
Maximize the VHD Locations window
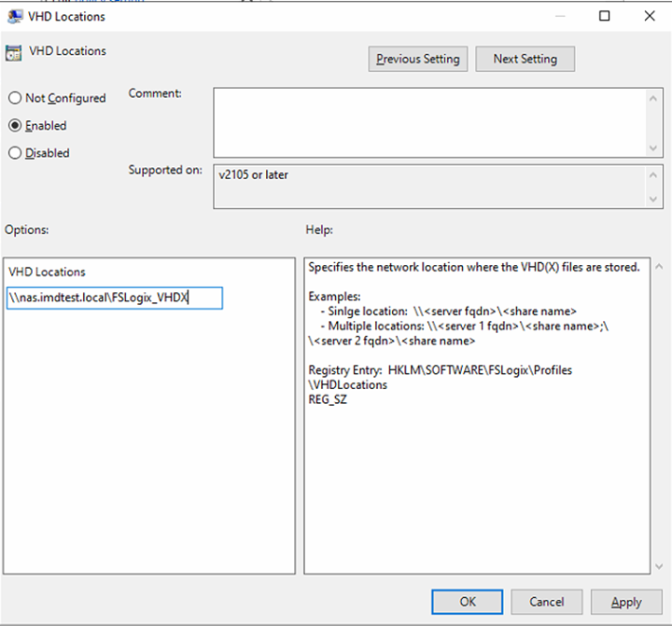click(605, 16)
